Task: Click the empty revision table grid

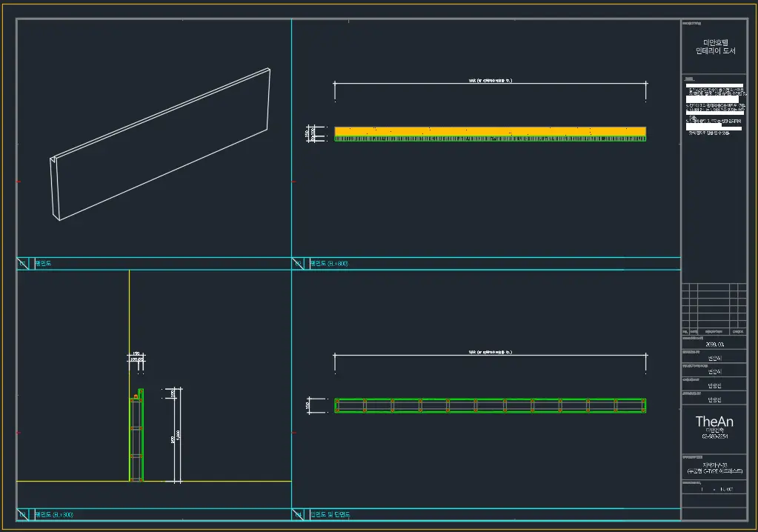Action: coord(714,306)
